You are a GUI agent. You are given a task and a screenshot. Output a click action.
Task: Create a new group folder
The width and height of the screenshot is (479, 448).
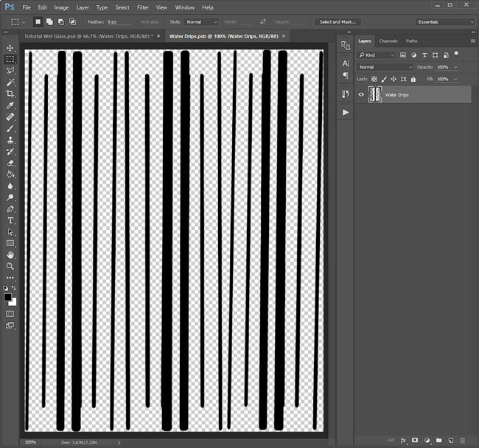point(439,440)
